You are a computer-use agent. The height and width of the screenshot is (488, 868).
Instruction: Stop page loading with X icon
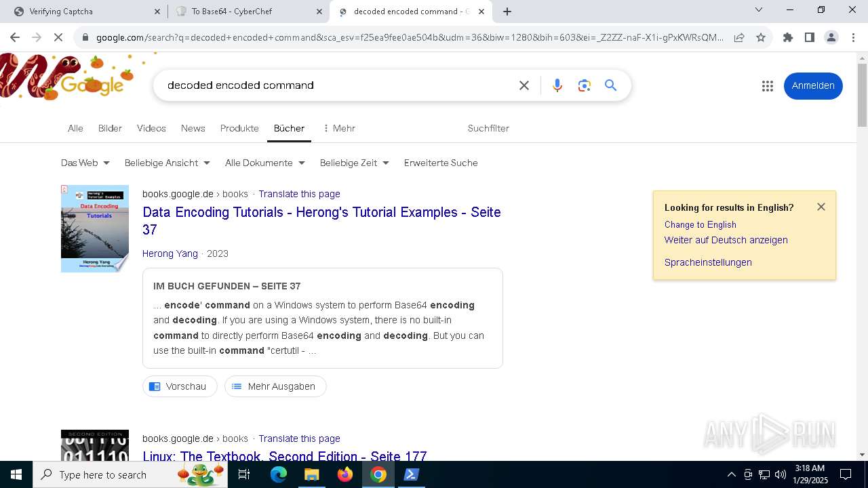pos(58,37)
